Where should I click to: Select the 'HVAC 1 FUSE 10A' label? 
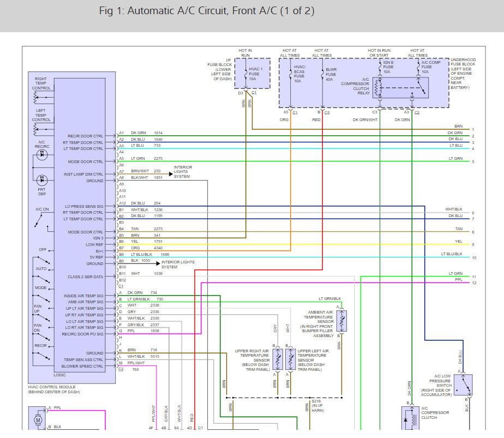point(255,74)
